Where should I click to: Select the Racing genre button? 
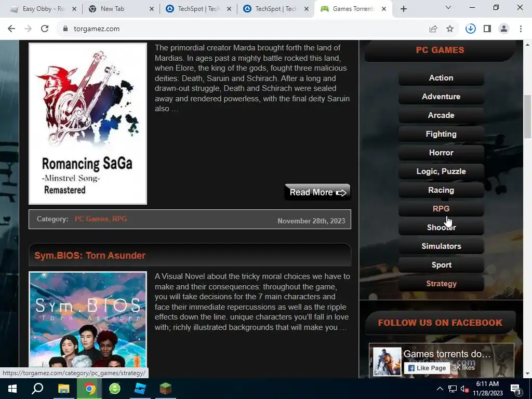(441, 190)
